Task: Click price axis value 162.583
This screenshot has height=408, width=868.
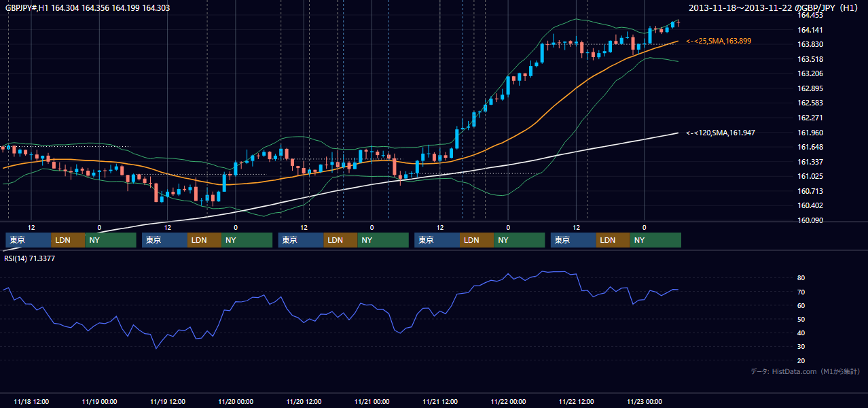Action: (x=810, y=103)
